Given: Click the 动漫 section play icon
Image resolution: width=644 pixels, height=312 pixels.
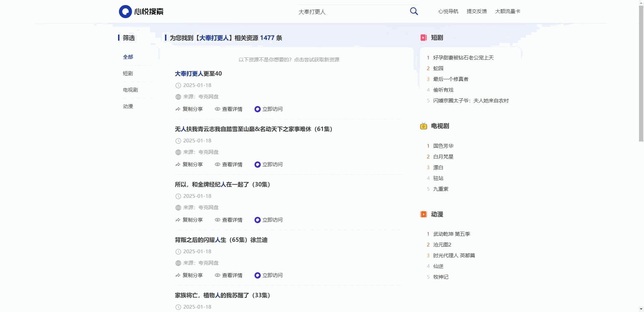Looking at the screenshot, I should click(x=423, y=214).
